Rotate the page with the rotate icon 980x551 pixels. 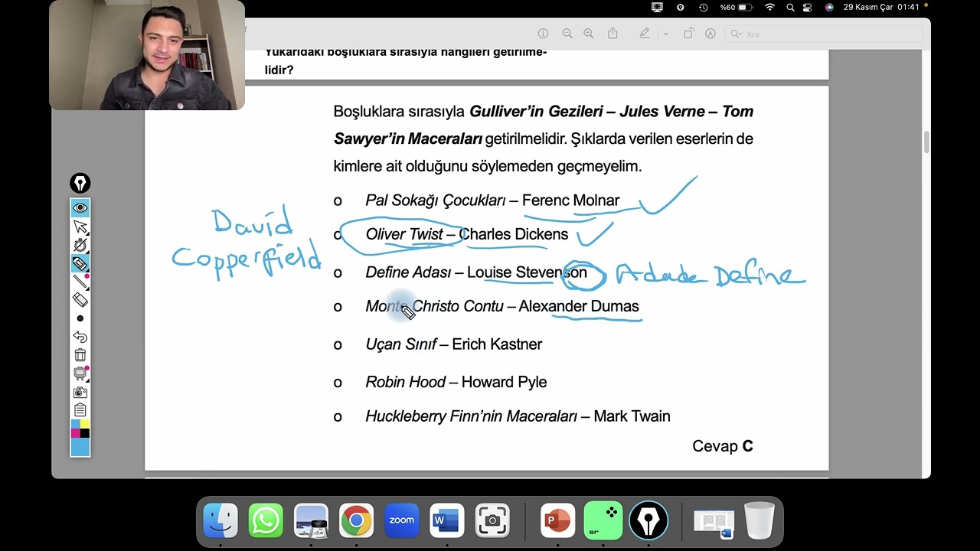[x=688, y=34]
